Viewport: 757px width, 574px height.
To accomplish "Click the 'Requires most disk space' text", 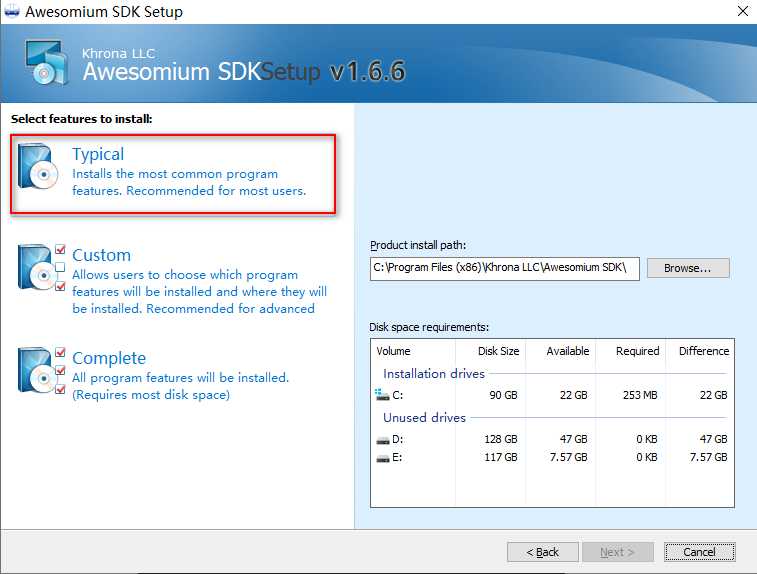I will (x=151, y=395).
